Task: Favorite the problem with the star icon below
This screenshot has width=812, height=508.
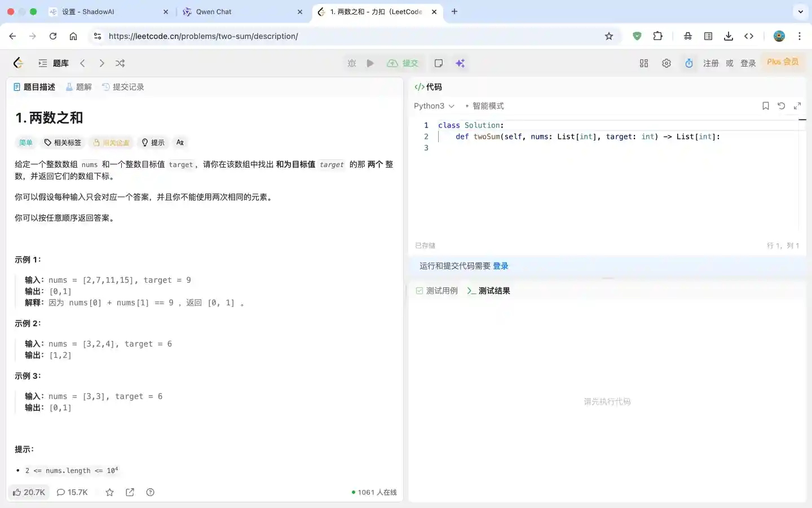Action: click(110, 492)
